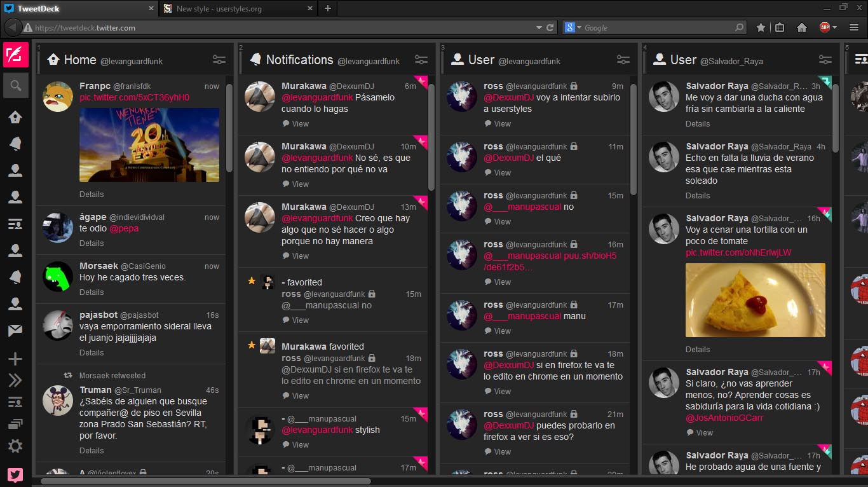The image size is (868, 487).
Task: Click Details under Morsaek's tweet
Action: coord(92,292)
